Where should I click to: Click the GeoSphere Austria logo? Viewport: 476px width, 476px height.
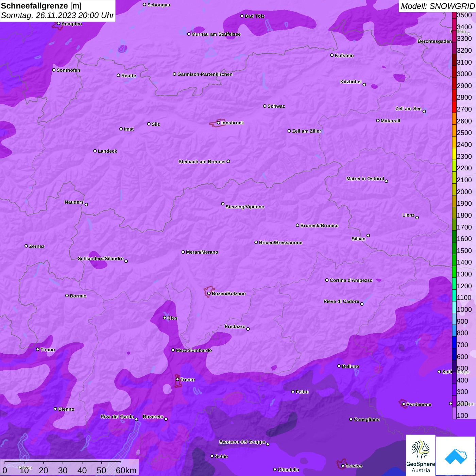421,455
